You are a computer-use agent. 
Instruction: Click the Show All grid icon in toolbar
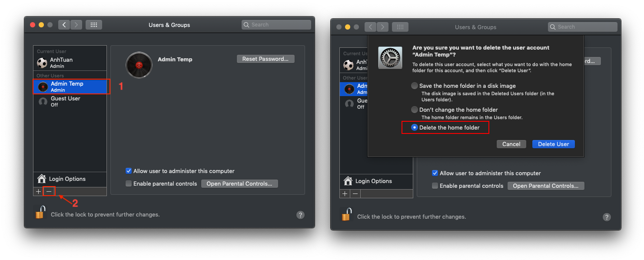click(94, 24)
